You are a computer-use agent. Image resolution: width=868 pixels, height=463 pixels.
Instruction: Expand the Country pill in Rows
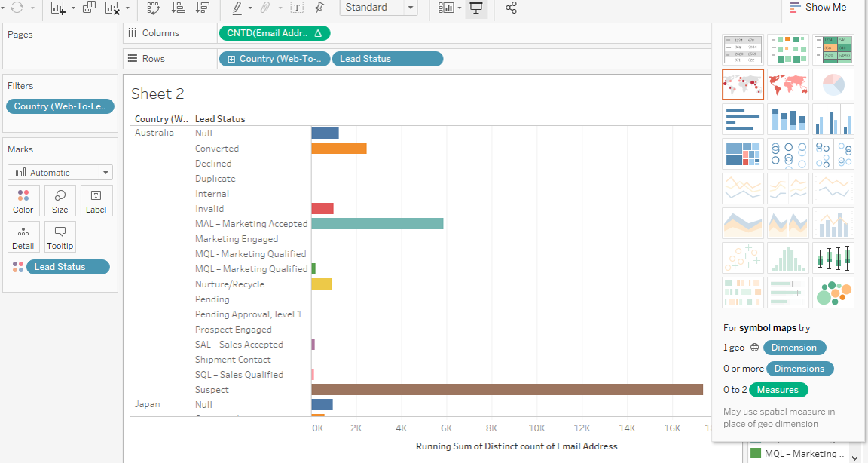click(231, 59)
